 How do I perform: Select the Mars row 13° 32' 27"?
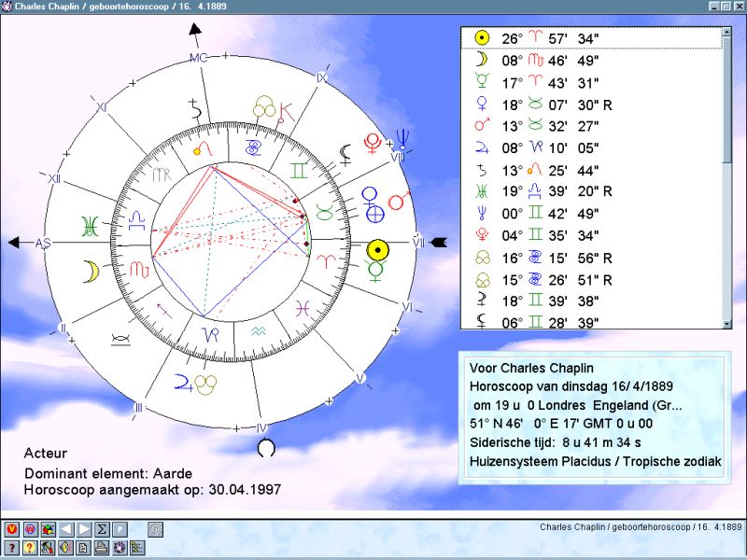[x=592, y=127]
